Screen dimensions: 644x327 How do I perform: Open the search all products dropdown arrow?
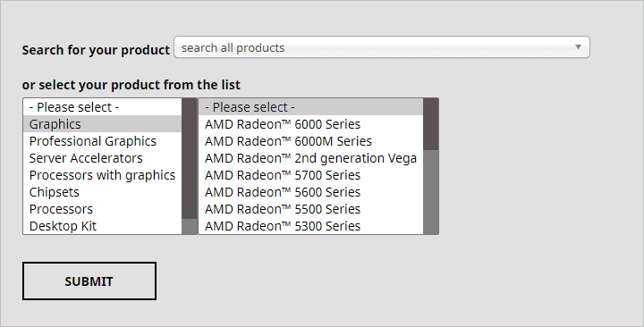tap(578, 46)
